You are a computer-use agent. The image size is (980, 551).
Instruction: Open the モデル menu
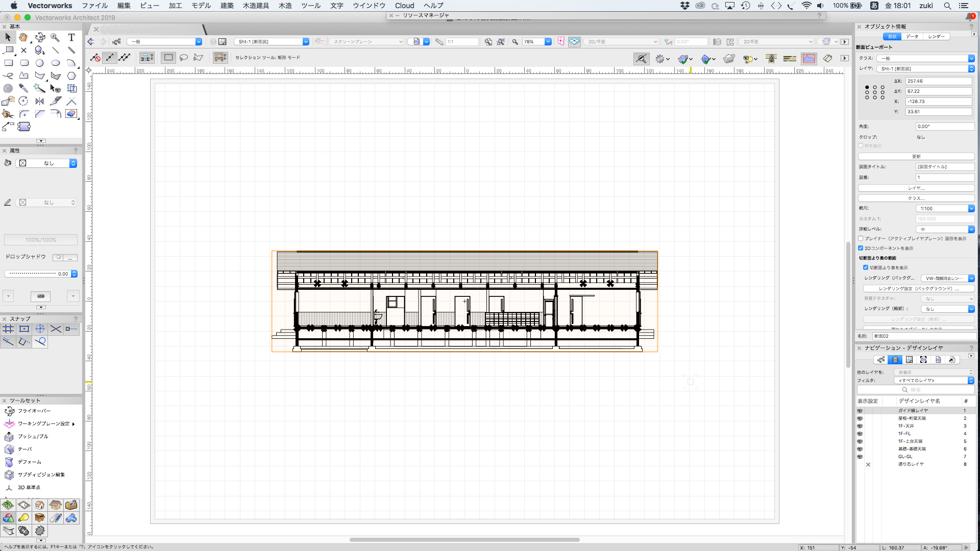click(x=201, y=6)
